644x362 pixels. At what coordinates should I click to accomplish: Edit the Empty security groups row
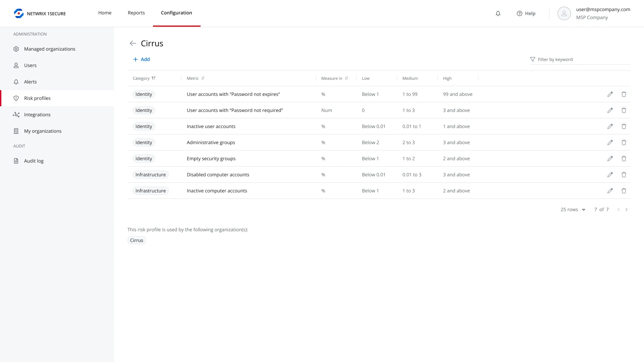click(x=610, y=159)
